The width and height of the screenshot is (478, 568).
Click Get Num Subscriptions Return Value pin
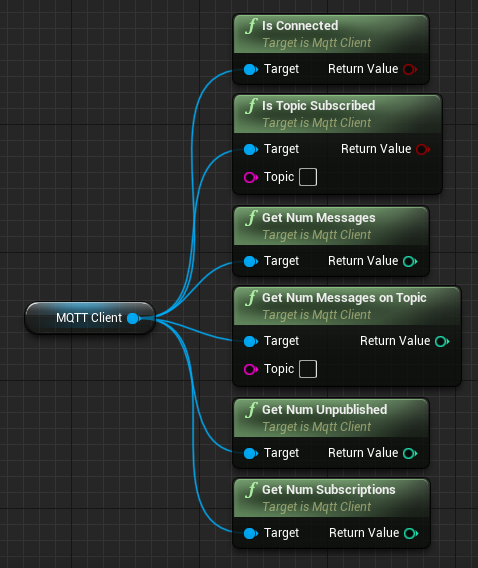[411, 533]
